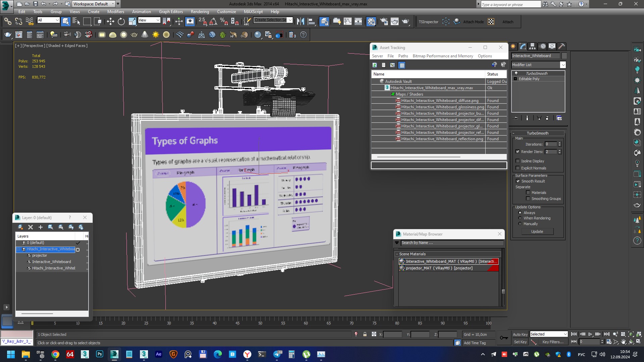Open the Workspace Default dropdown
The height and width of the screenshot is (362, 644).
(94, 4)
